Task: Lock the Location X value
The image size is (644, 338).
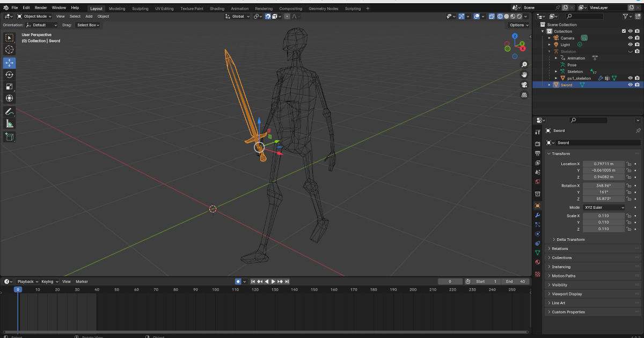Action: tap(630, 164)
